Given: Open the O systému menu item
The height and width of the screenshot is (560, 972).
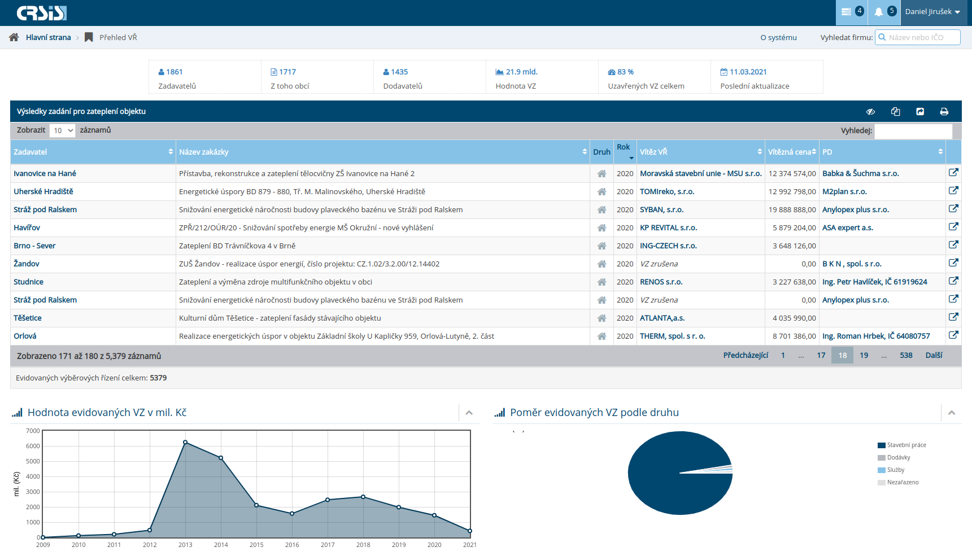Looking at the screenshot, I should pyautogui.click(x=778, y=37).
